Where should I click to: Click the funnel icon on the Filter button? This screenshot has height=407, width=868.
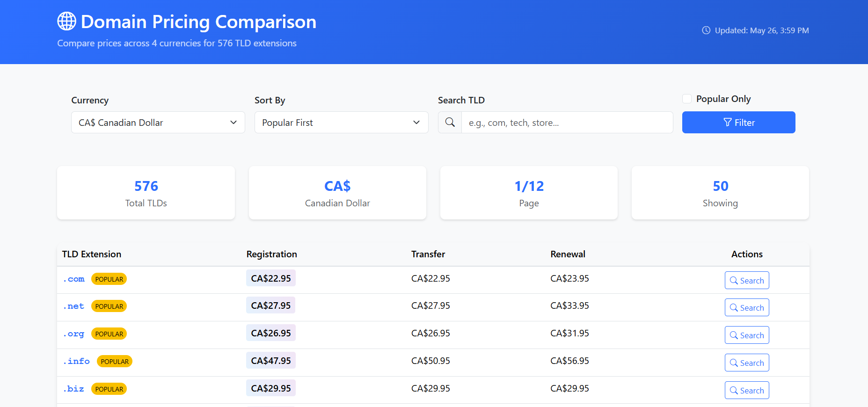pos(727,122)
